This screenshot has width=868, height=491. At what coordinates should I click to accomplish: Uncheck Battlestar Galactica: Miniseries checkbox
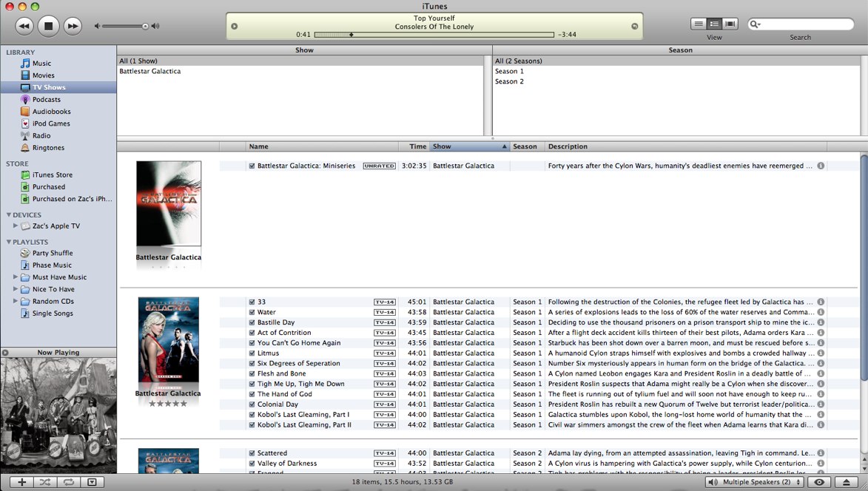[252, 166]
